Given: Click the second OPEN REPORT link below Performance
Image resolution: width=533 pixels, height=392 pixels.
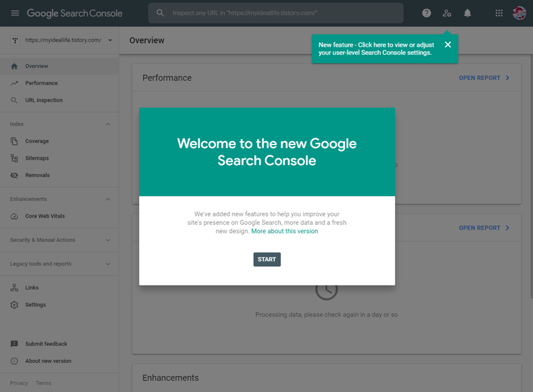Looking at the screenshot, I should (x=484, y=228).
